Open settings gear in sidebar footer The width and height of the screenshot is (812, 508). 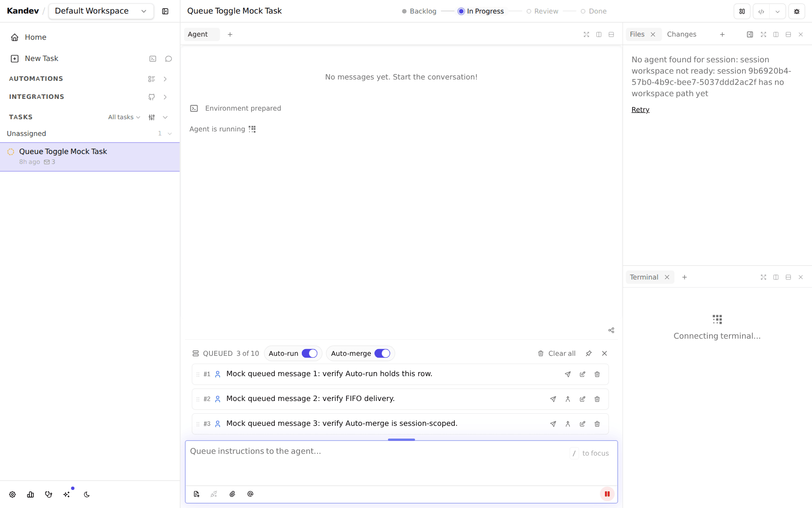click(13, 494)
